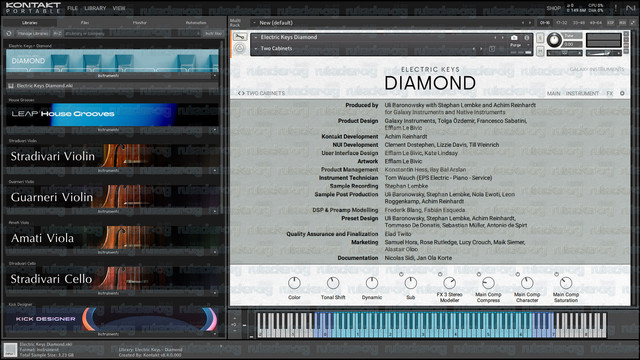Switch to the Automation tab
Screen dimensions: 640x360
click(x=196, y=23)
